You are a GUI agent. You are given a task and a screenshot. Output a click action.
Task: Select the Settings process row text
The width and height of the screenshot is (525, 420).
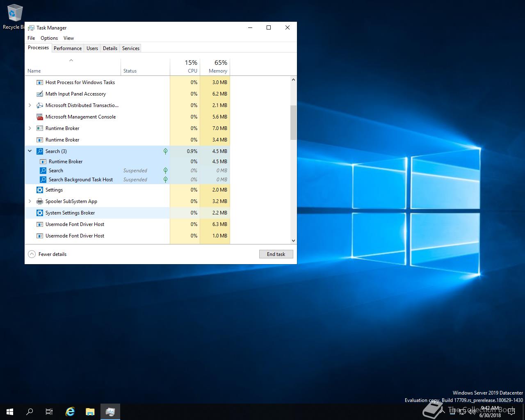point(54,190)
